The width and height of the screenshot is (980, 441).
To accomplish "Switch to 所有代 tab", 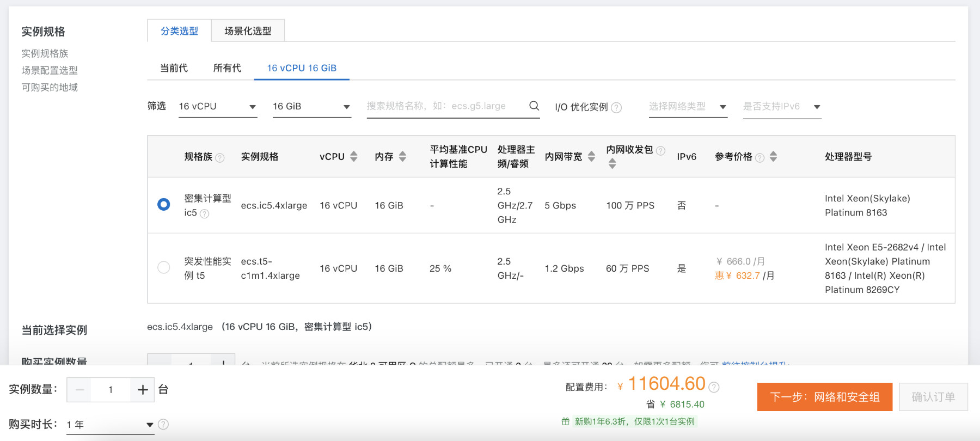I will [227, 68].
